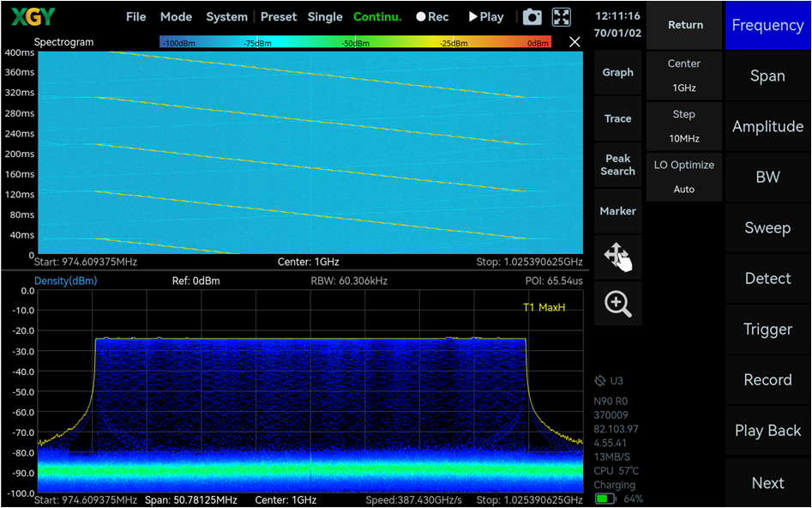The width and height of the screenshot is (812, 508).
Task: Click the spectrogram Center: 1GHz label
Action: pyautogui.click(x=308, y=262)
